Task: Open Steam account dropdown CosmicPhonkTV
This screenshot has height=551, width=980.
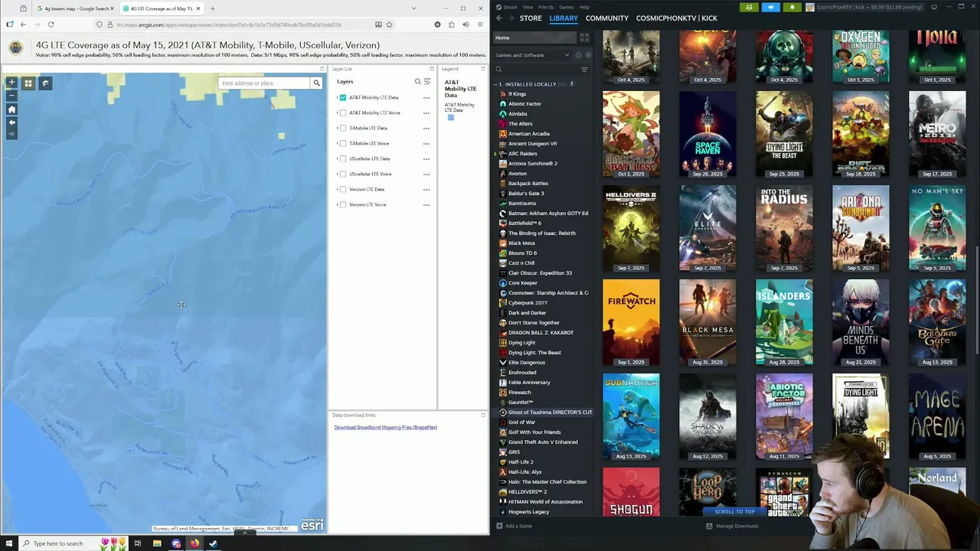Action: 864,7
